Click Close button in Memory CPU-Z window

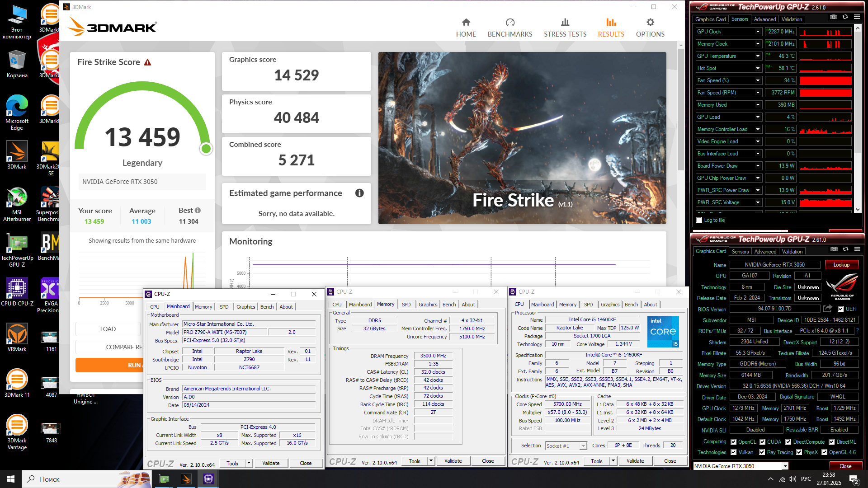tap(488, 461)
